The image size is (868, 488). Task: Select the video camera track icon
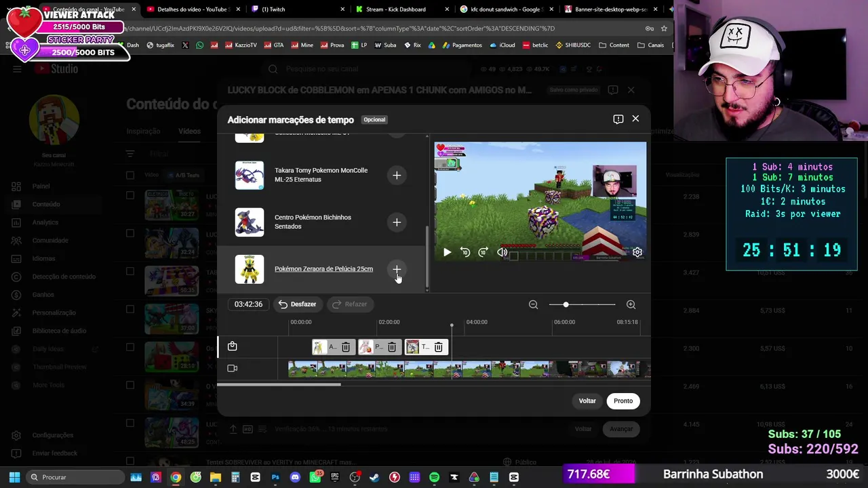[233, 369]
